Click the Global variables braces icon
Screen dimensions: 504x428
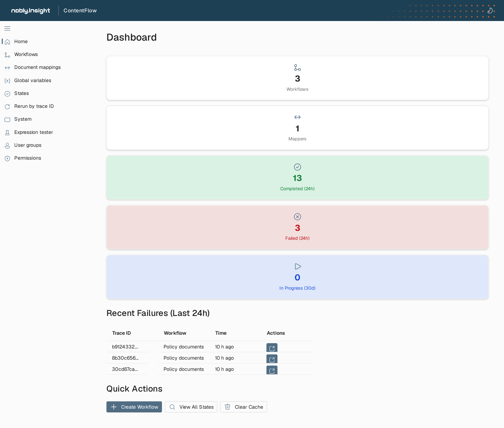(x=7, y=81)
